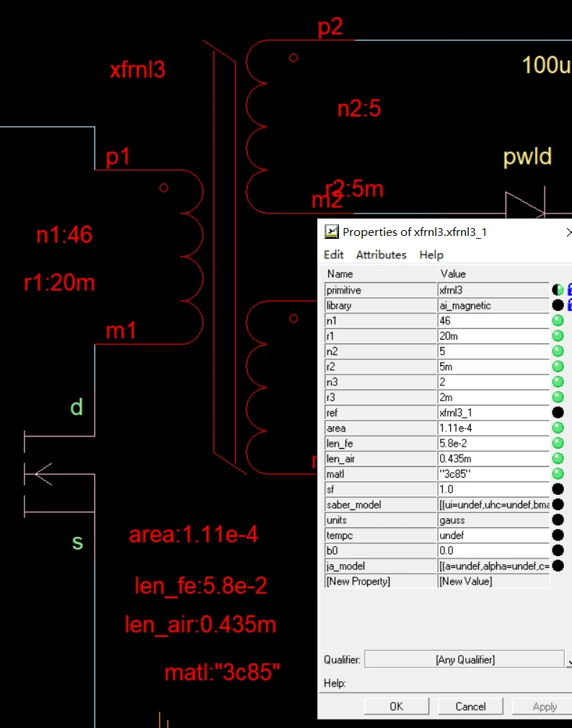Click the p1 pin label on schematic
The width and height of the screenshot is (572, 728).
click(x=118, y=157)
